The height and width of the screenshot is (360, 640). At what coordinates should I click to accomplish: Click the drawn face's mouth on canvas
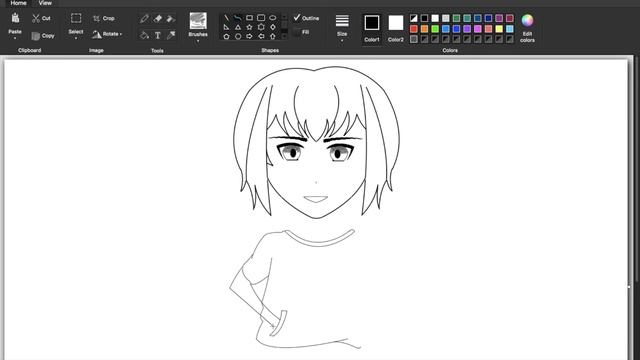(x=316, y=199)
